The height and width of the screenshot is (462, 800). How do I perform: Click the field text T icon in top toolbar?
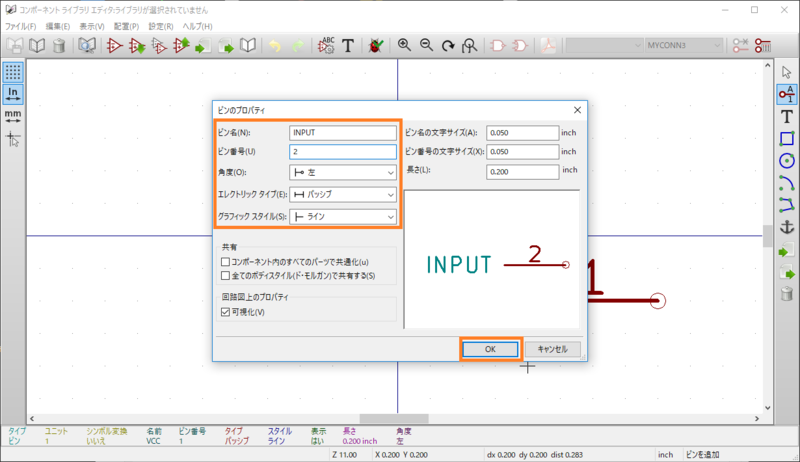click(348, 46)
